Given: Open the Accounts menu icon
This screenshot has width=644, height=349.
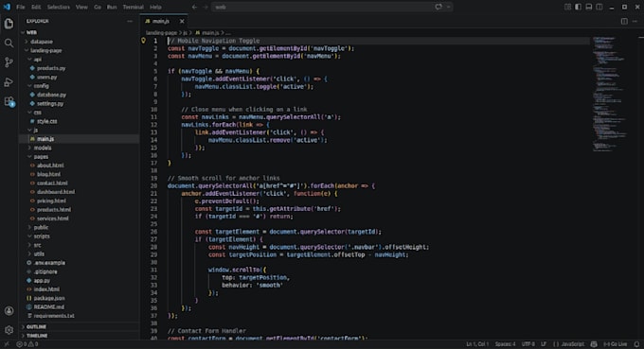Looking at the screenshot, I should [9, 311].
